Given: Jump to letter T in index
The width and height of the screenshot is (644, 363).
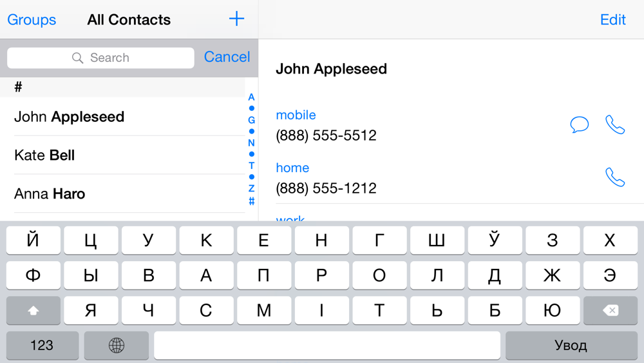Looking at the screenshot, I should [251, 166].
